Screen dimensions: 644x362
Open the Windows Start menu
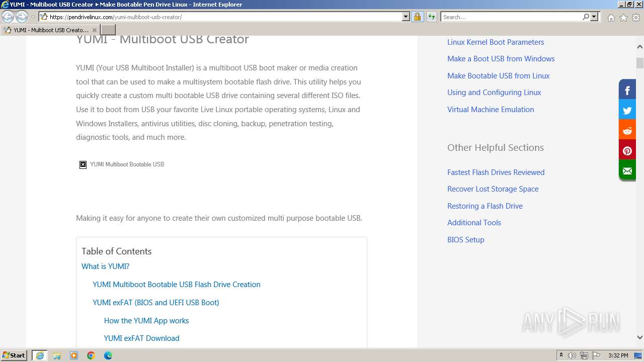(14, 355)
